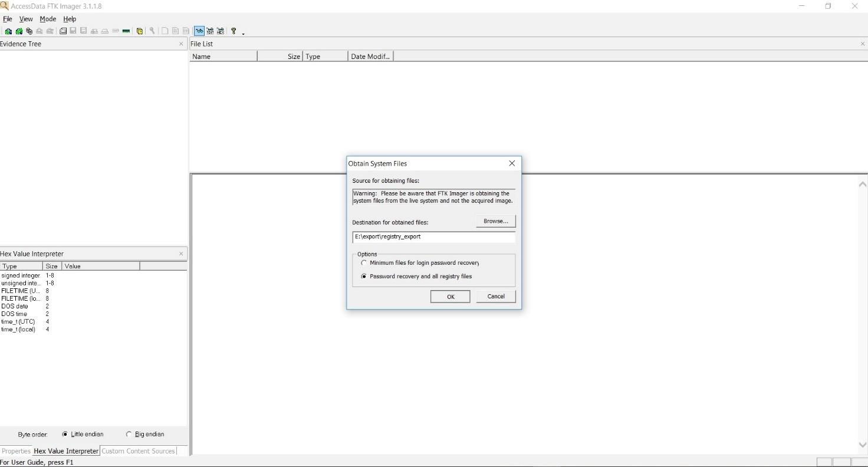Viewport: 868px width, 467px height.
Task: Select the 'FILETIME (U...' interpreter row
Action: [93, 291]
